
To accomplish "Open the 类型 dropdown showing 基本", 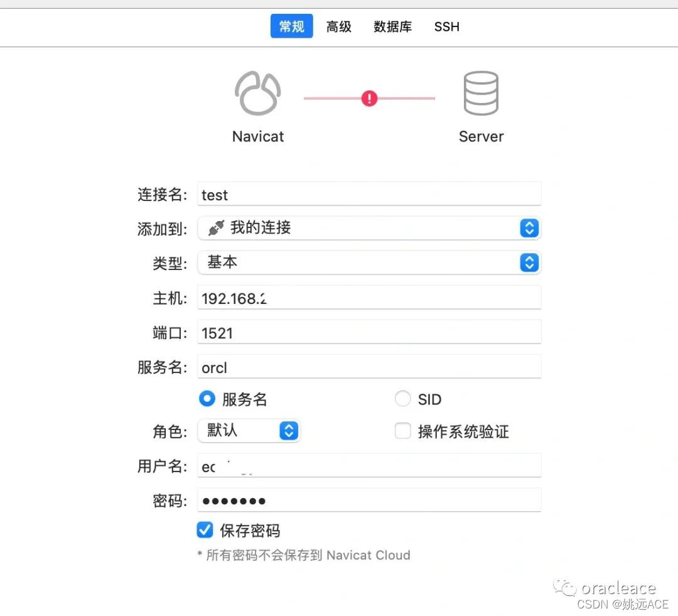I will click(369, 262).
